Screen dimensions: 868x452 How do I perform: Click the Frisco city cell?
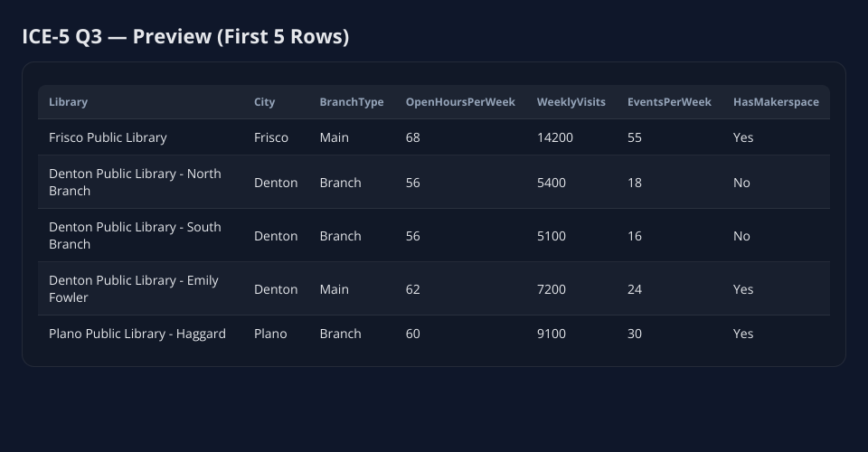[x=271, y=137]
